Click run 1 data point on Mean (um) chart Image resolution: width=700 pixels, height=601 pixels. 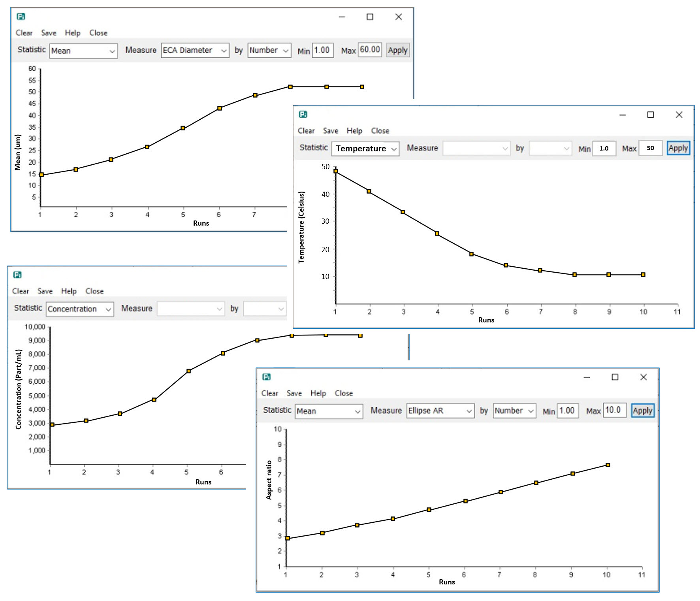pos(41,175)
